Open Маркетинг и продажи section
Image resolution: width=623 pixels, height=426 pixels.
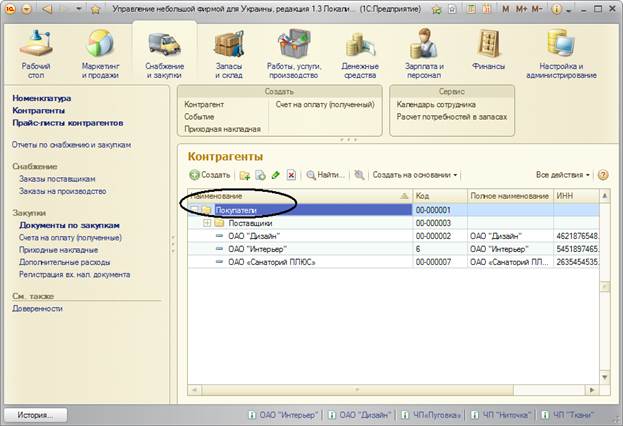100,54
